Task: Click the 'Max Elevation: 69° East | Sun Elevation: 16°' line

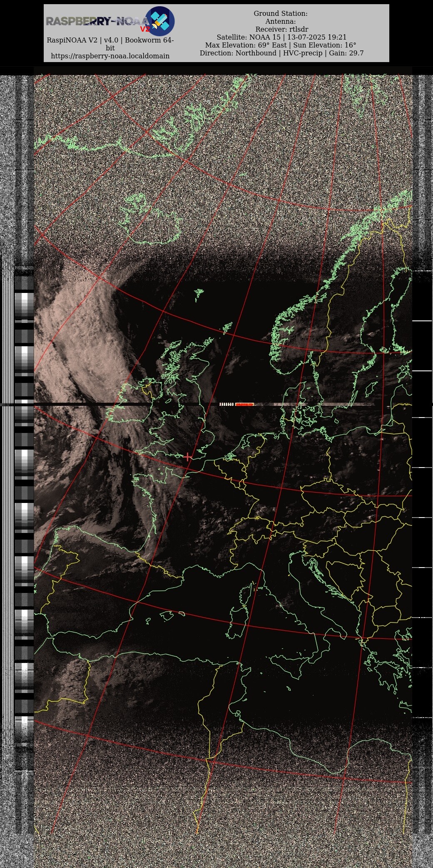Action: pyautogui.click(x=281, y=45)
